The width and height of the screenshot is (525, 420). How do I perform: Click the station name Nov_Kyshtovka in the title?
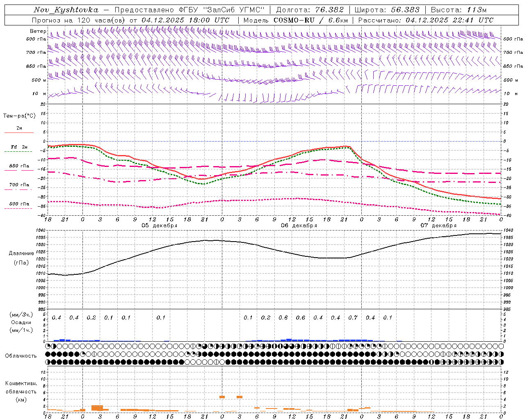66,10
